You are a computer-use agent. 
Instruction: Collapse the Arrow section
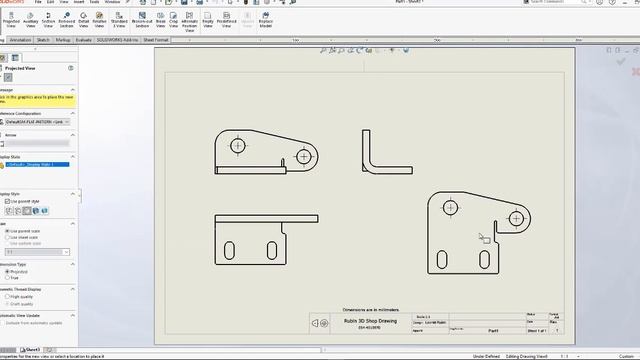pyautogui.click(x=73, y=135)
